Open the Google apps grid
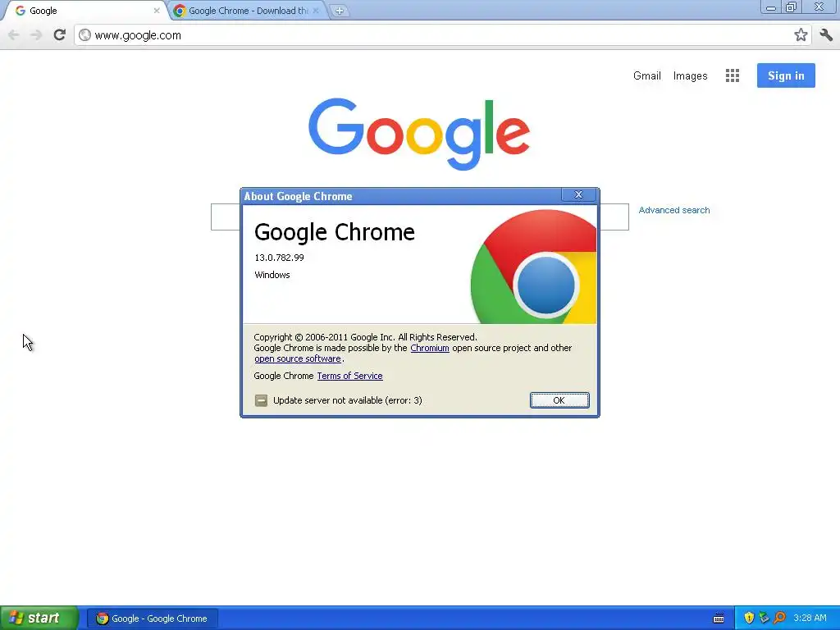 (733, 75)
